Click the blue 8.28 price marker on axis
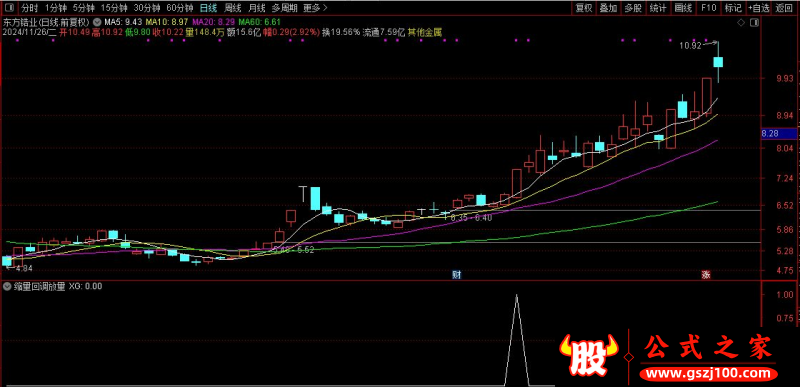 point(779,134)
